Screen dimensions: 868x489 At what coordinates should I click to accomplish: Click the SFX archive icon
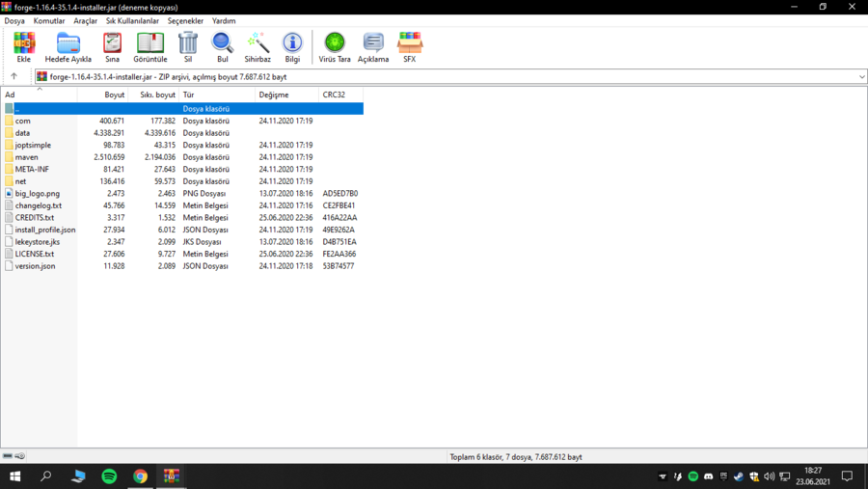point(410,42)
